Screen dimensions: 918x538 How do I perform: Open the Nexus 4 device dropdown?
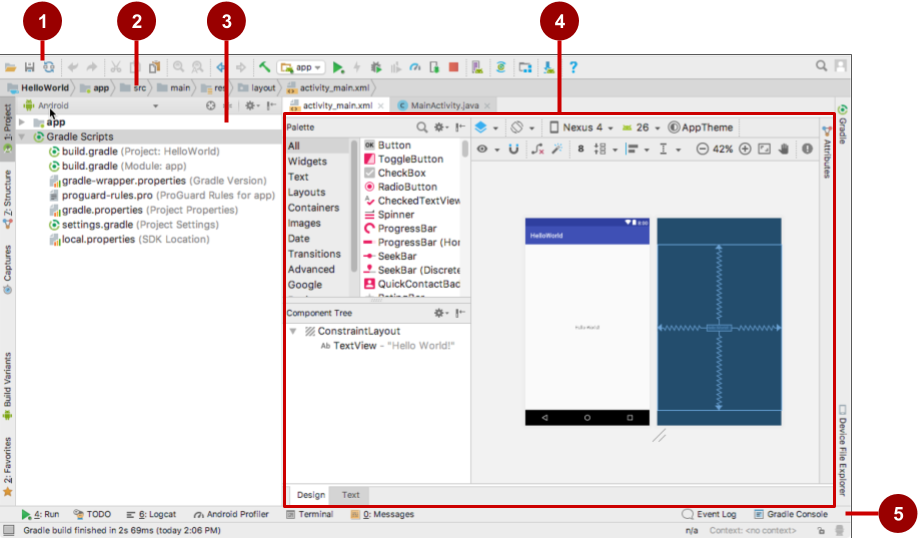(x=581, y=128)
